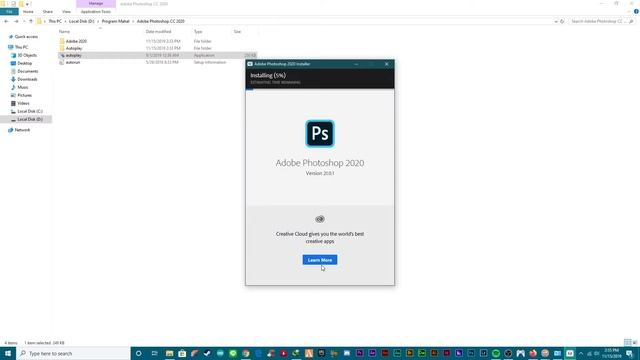Image resolution: width=640 pixels, height=360 pixels.
Task: Open Google Chrome from the taskbar
Action: 245,353
